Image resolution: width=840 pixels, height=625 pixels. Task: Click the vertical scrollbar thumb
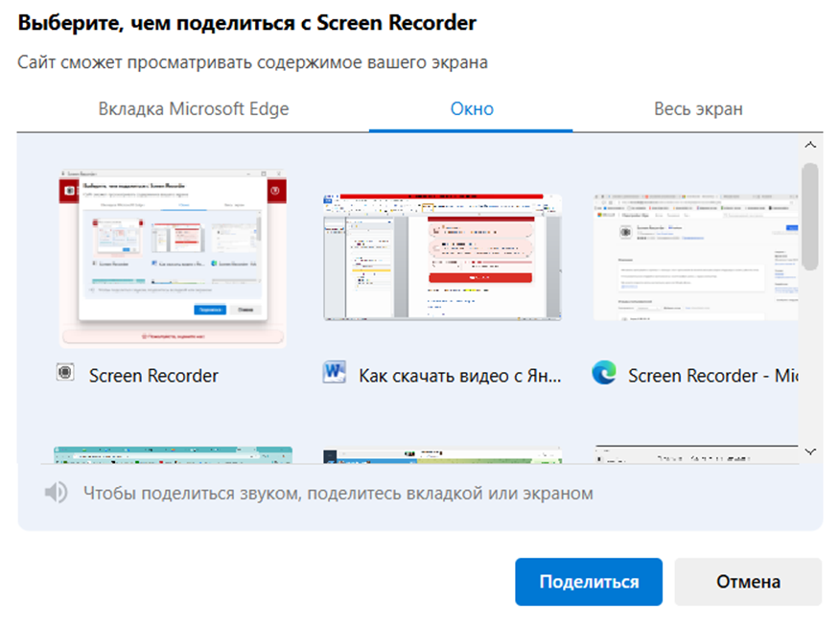coord(810,217)
